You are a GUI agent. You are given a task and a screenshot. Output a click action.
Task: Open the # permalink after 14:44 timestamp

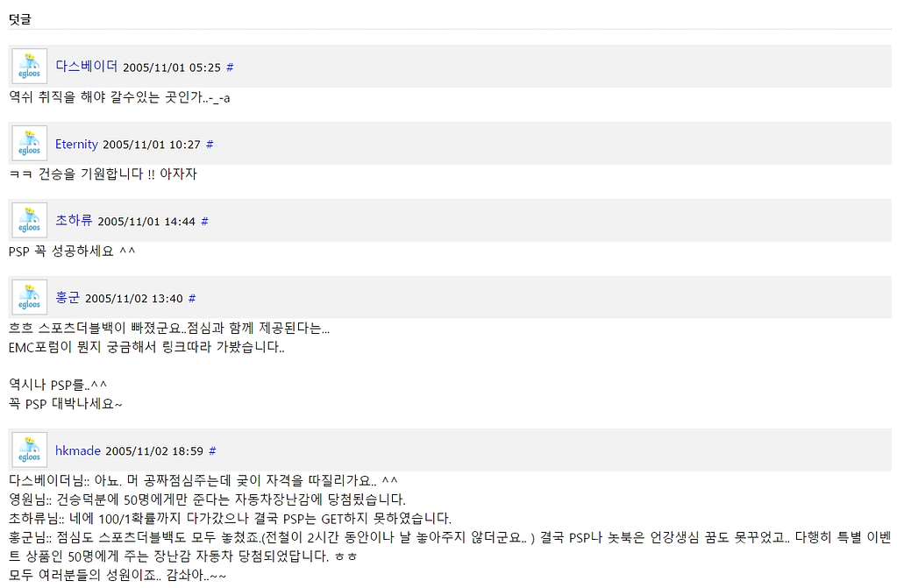pyautogui.click(x=205, y=222)
